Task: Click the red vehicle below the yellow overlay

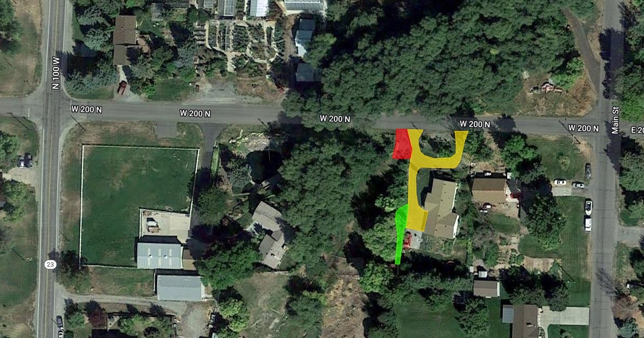Action: 407,239
